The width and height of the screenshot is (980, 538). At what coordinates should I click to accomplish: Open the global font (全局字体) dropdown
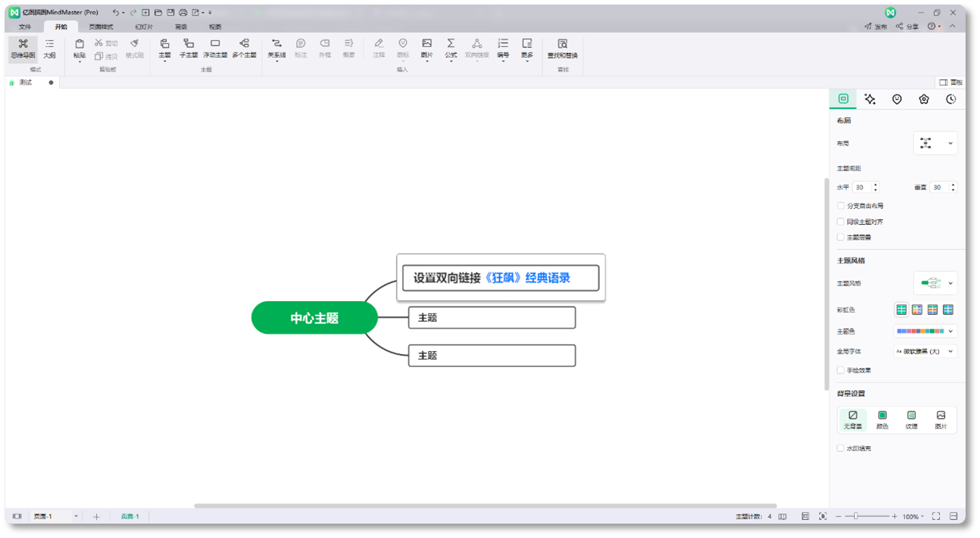pyautogui.click(x=925, y=351)
